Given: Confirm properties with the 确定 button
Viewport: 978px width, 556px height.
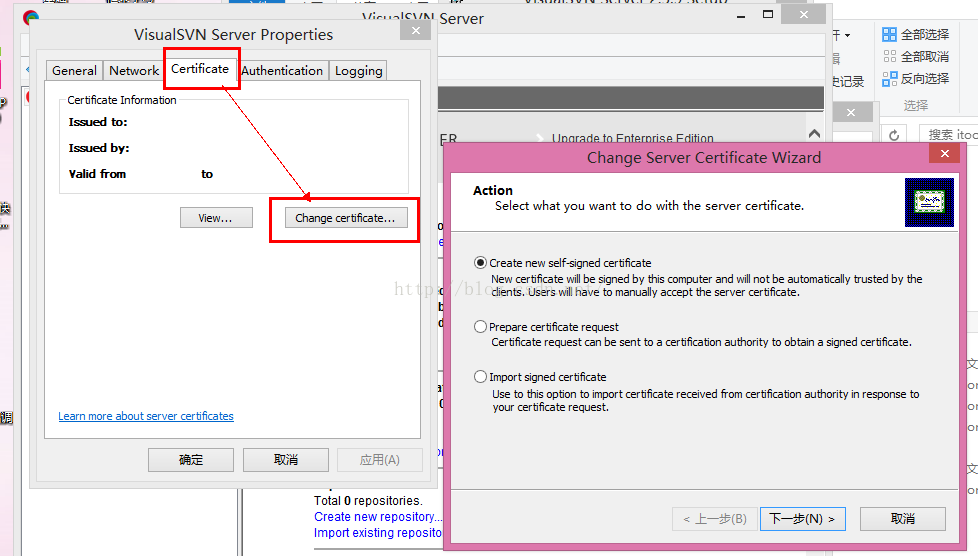Looking at the screenshot, I should tap(191, 460).
